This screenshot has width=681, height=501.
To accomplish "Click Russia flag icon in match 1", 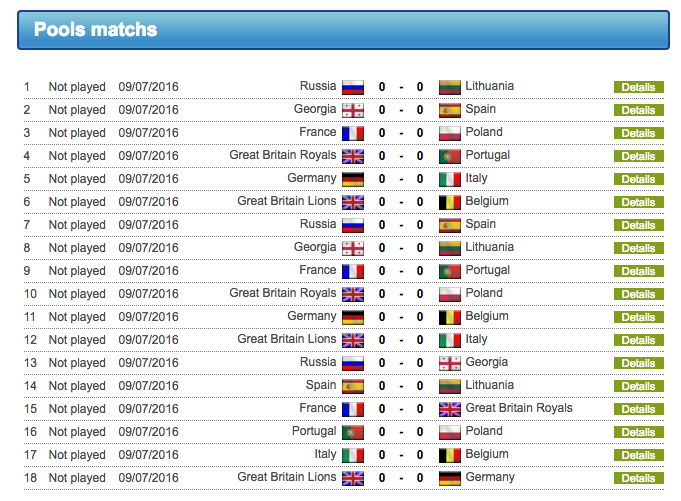I will pos(353,87).
